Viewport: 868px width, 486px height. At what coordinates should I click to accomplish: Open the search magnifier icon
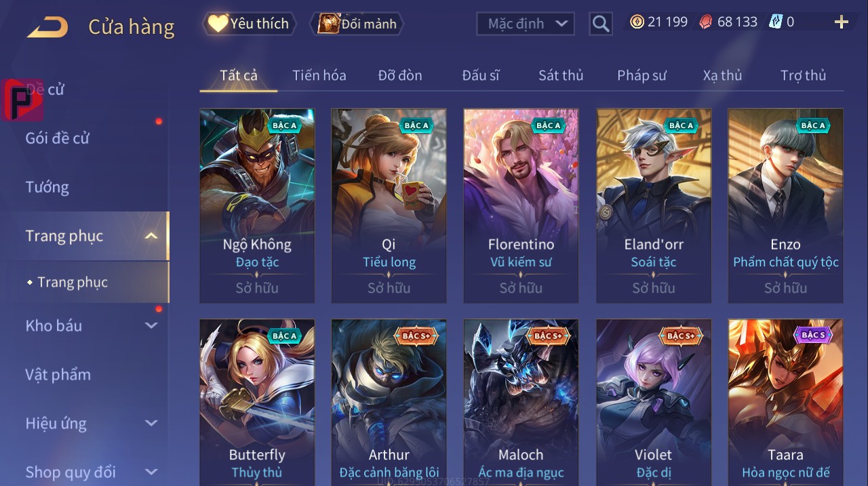click(600, 24)
